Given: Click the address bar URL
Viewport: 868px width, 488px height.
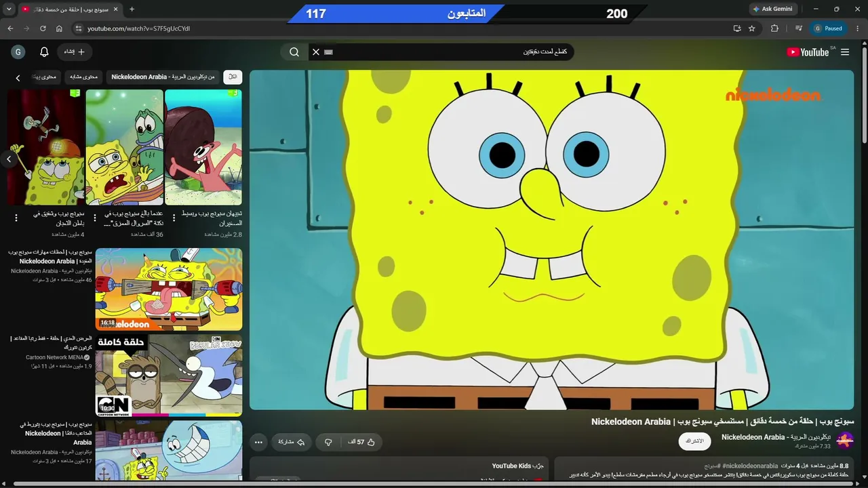Looking at the screenshot, I should (x=138, y=28).
